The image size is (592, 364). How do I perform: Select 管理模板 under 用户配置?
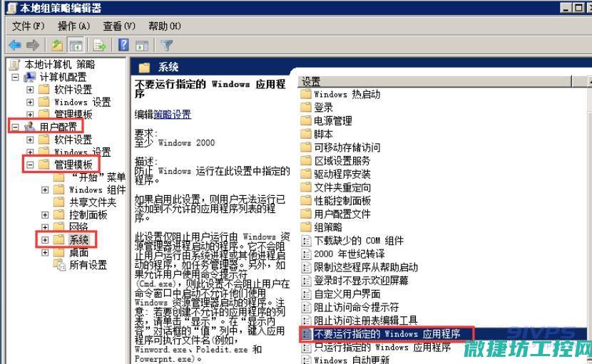coord(73,165)
